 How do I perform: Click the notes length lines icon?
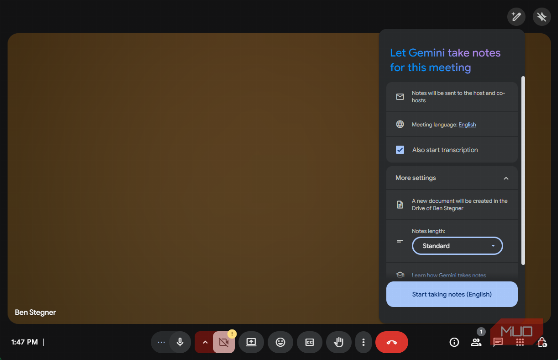click(x=400, y=242)
